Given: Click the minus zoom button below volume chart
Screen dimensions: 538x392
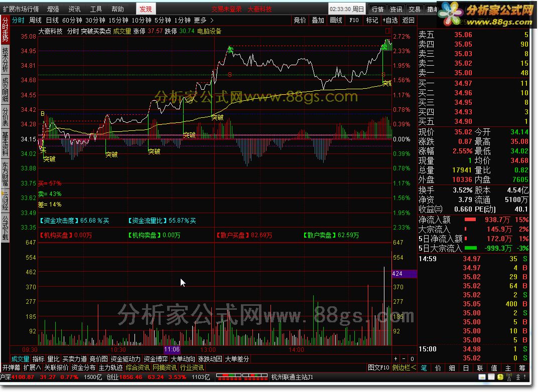Looking at the screenshot, I should [x=404, y=358].
